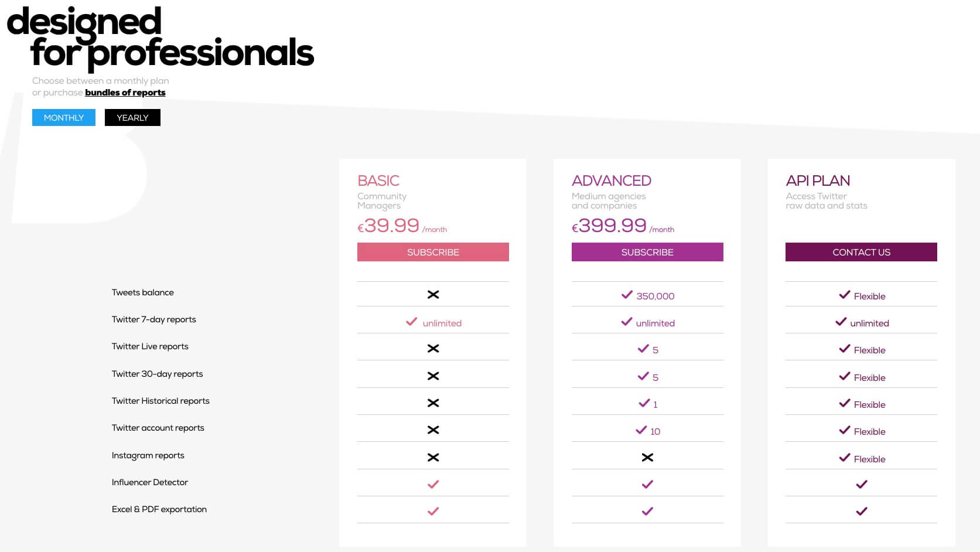Click the X icon for Basic Twitter Live reports
This screenshot has height=552, width=980.
[x=433, y=349]
